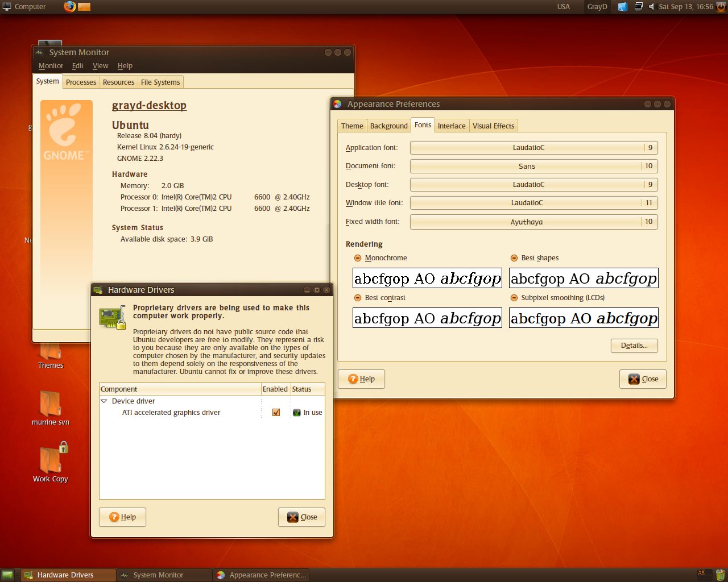Select Hardware Drivers in taskbar
The width and height of the screenshot is (728, 582).
(x=68, y=575)
